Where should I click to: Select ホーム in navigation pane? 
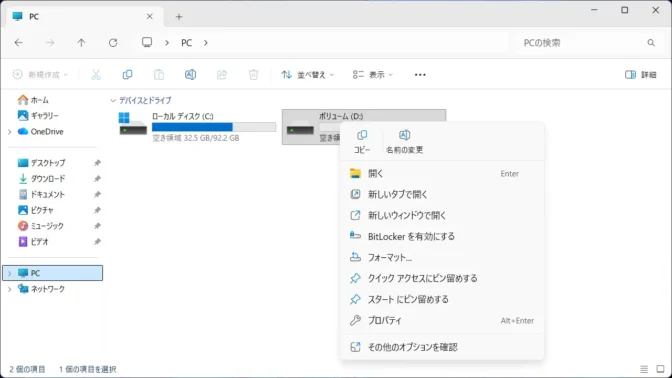[39, 100]
